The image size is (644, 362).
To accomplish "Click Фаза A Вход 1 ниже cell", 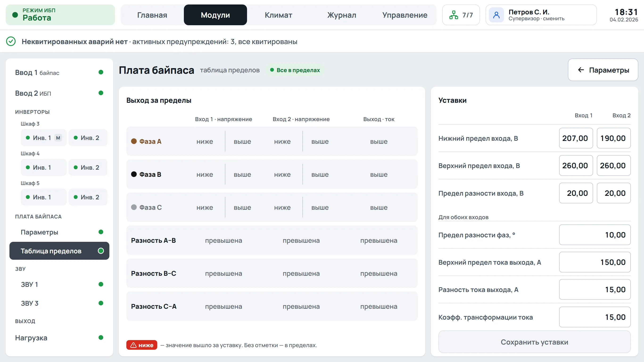I will click(x=205, y=141).
